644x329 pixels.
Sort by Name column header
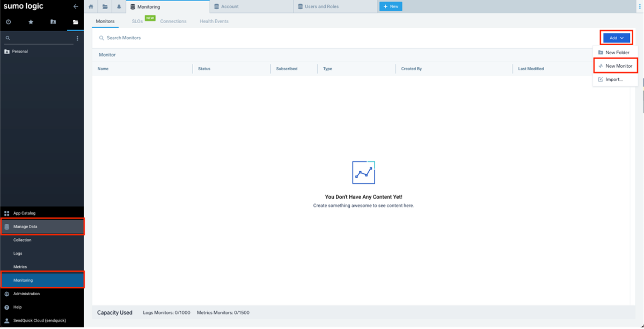click(x=103, y=69)
